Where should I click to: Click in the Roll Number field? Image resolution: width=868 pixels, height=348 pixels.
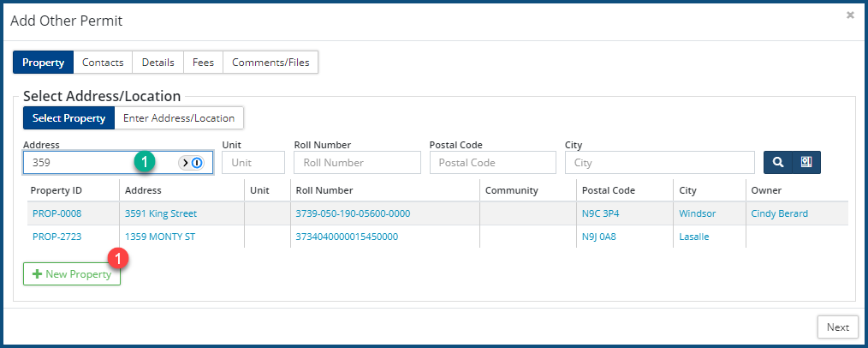tap(357, 162)
